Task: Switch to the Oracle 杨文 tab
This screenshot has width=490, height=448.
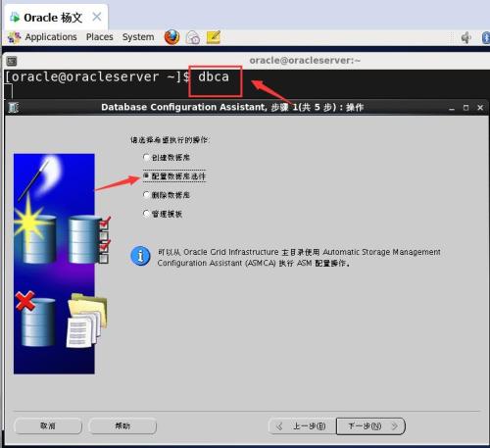Action: coord(56,17)
